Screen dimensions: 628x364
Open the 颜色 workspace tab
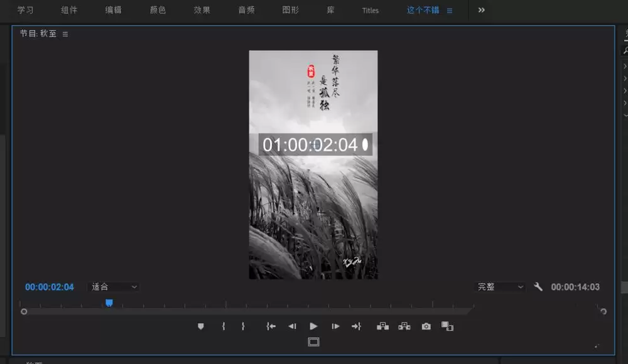click(x=158, y=10)
